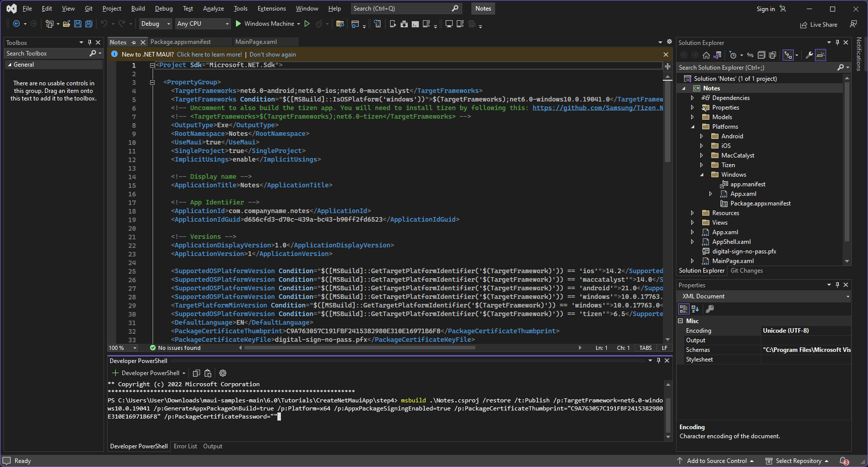This screenshot has height=467, width=868.
Task: Click the Tizen GitHub URL in code
Action: pyautogui.click(x=598, y=108)
